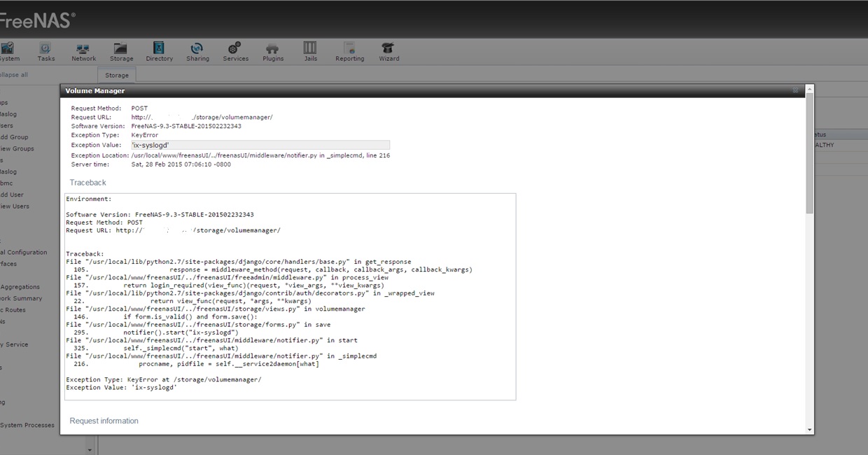Open Global Configuration in sidebar tree
The width and height of the screenshot is (868, 455).
pos(24,252)
